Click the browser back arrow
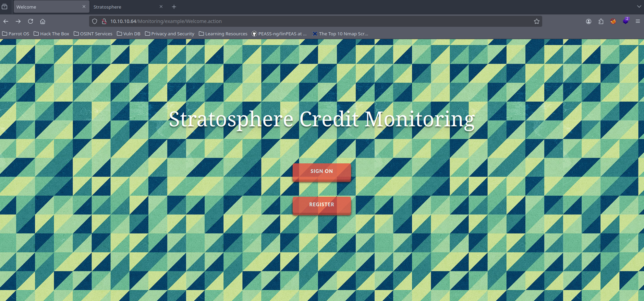Viewport: 644px width, 301px height. (x=6, y=21)
